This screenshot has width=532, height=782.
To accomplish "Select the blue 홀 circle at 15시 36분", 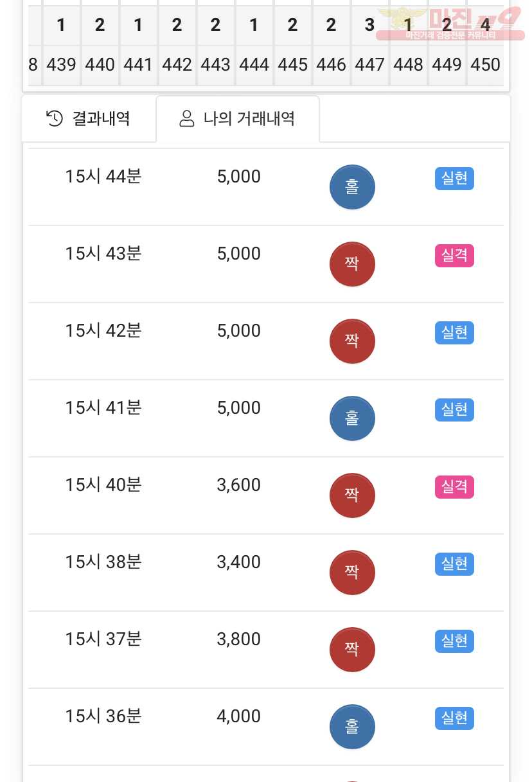I will [352, 727].
